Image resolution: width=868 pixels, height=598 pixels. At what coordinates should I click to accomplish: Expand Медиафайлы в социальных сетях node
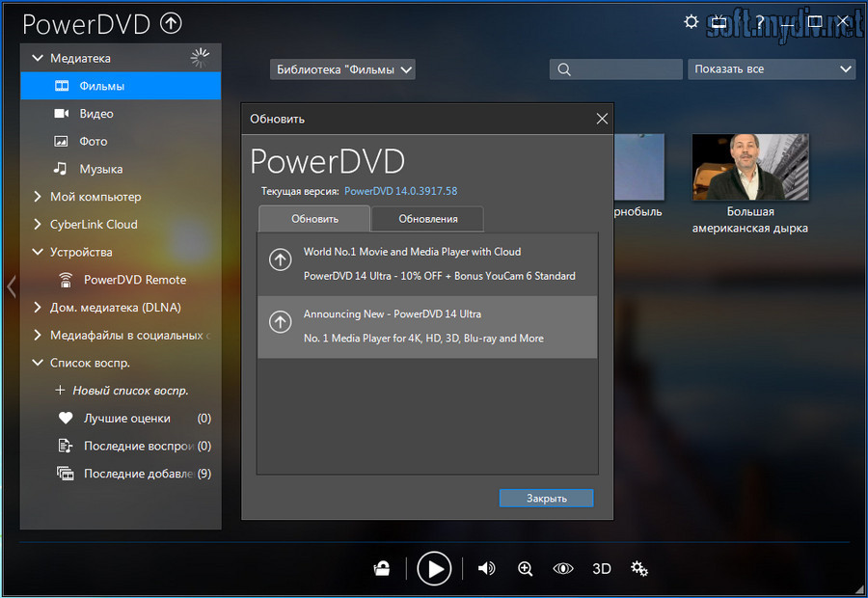(37, 335)
